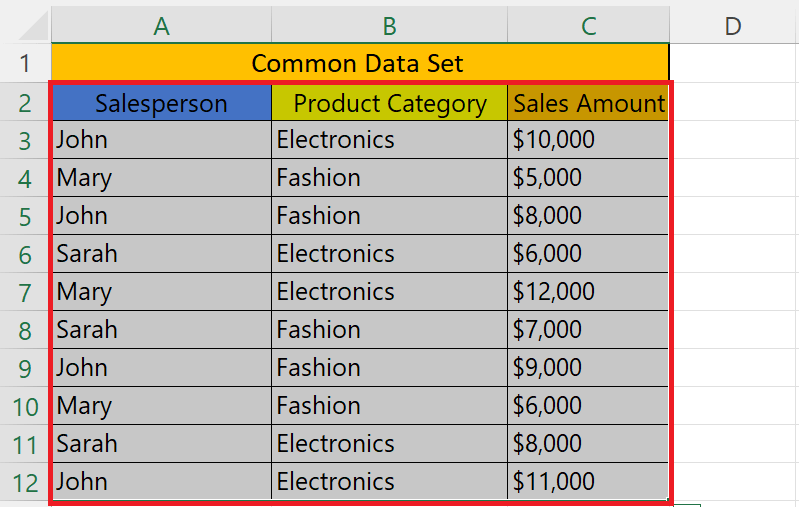Click 'Fashion' cell in row 4

tap(389, 178)
